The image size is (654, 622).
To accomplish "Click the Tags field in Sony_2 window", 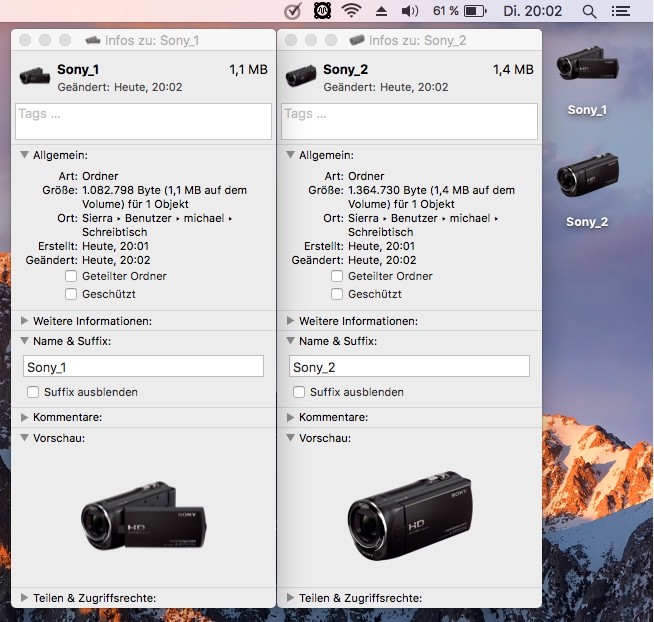I will click(x=410, y=121).
